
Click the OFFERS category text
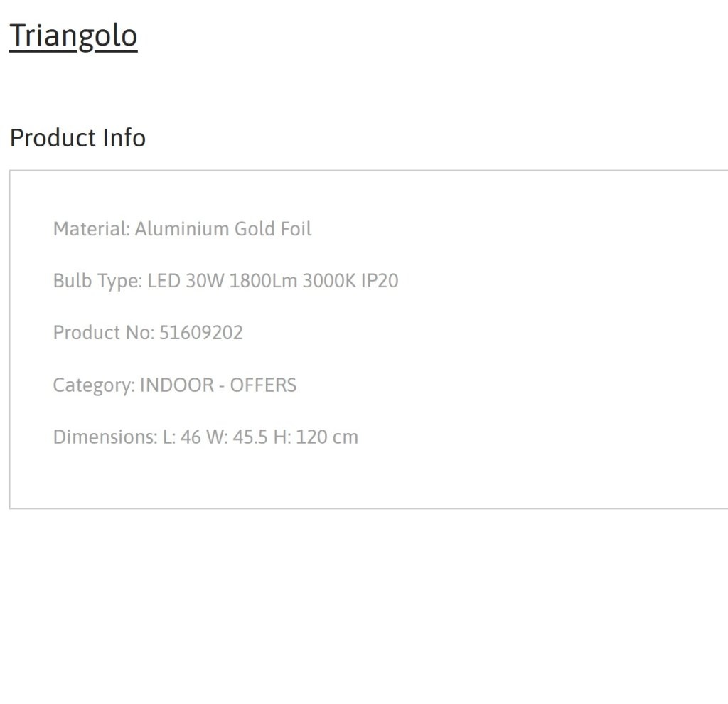pos(263,385)
